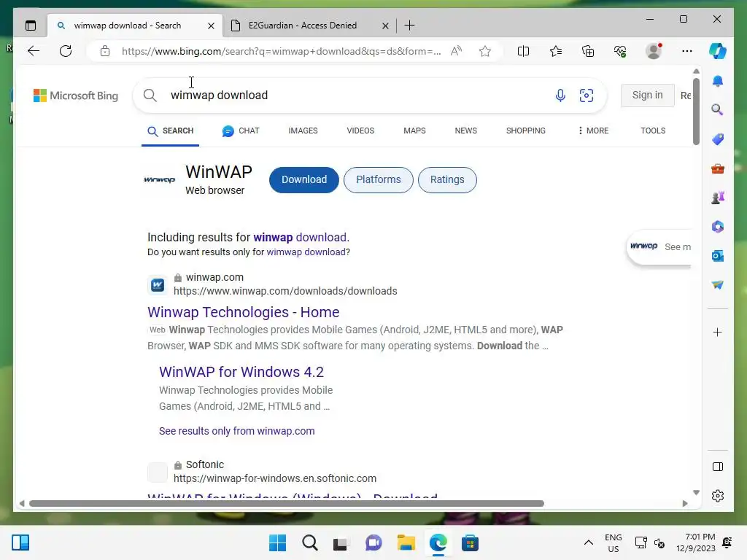Switch to the SHOPPING results tab

tap(525, 131)
